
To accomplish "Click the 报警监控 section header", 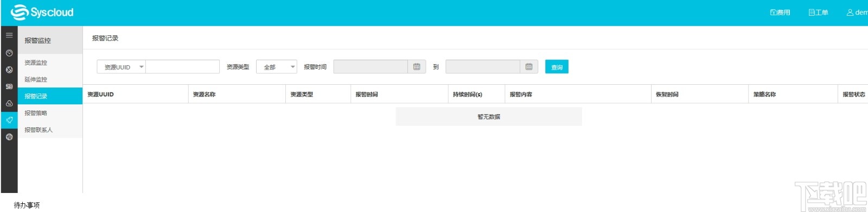I will point(50,40).
